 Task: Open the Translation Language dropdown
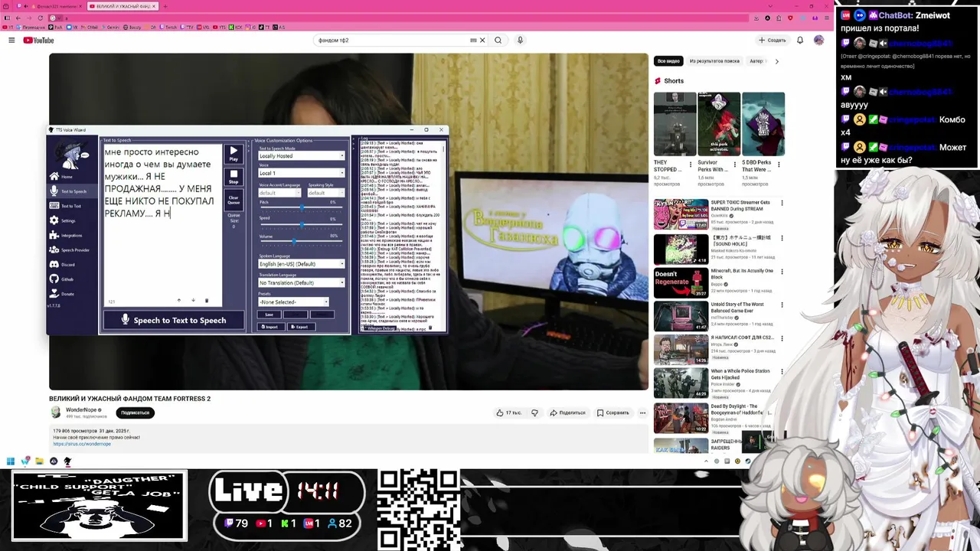click(x=302, y=283)
